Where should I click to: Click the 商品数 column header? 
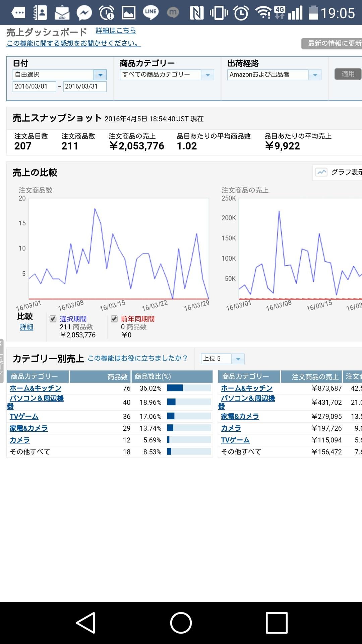tap(100, 377)
